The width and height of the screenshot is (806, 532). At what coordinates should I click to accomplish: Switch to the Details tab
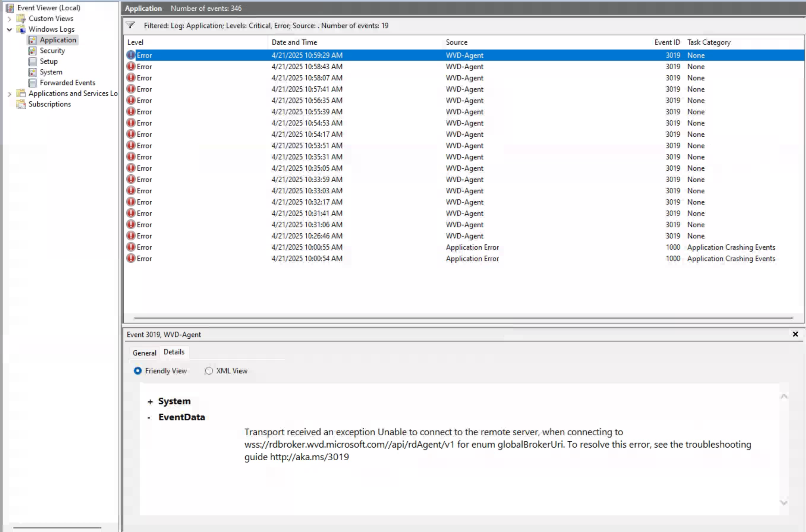(x=174, y=352)
